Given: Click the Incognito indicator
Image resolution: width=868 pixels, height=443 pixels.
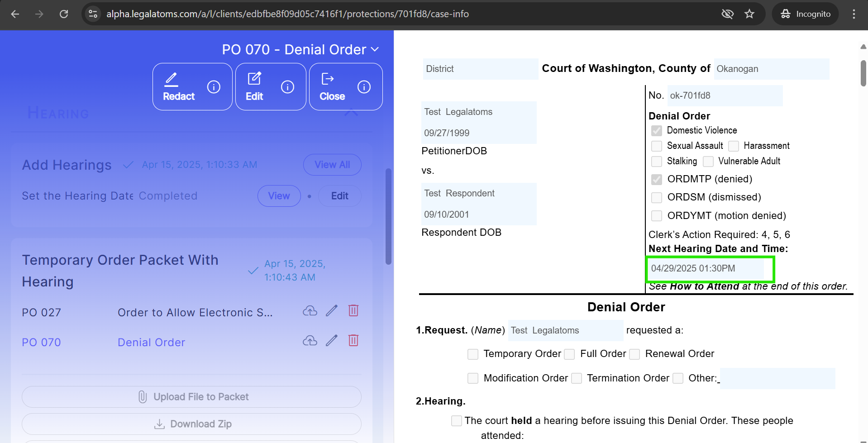Looking at the screenshot, I should [x=806, y=14].
